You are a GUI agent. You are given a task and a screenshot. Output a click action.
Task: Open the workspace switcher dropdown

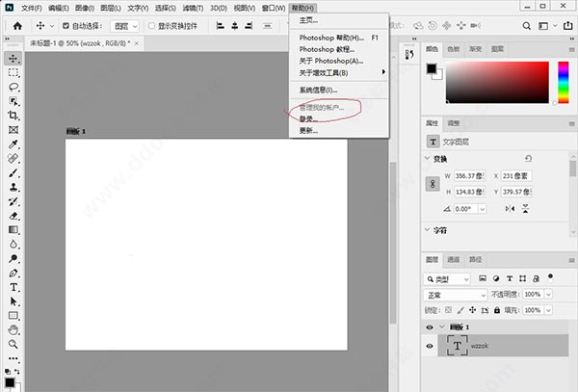pos(545,26)
